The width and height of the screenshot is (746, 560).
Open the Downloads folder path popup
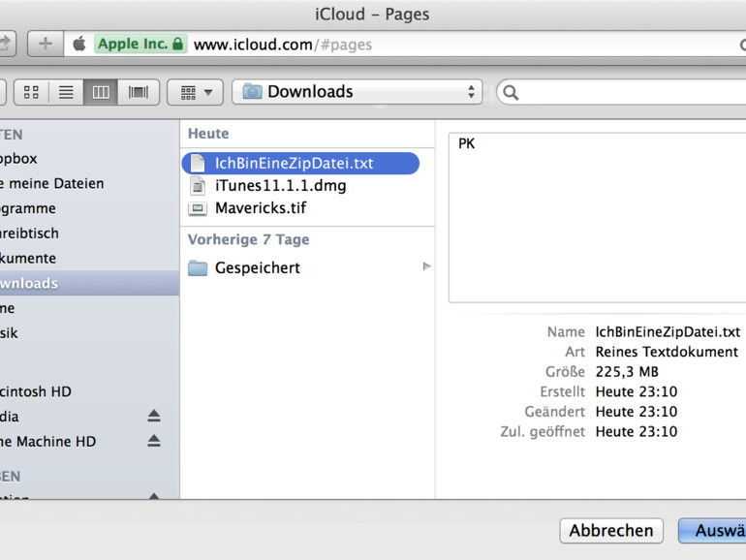click(x=357, y=92)
